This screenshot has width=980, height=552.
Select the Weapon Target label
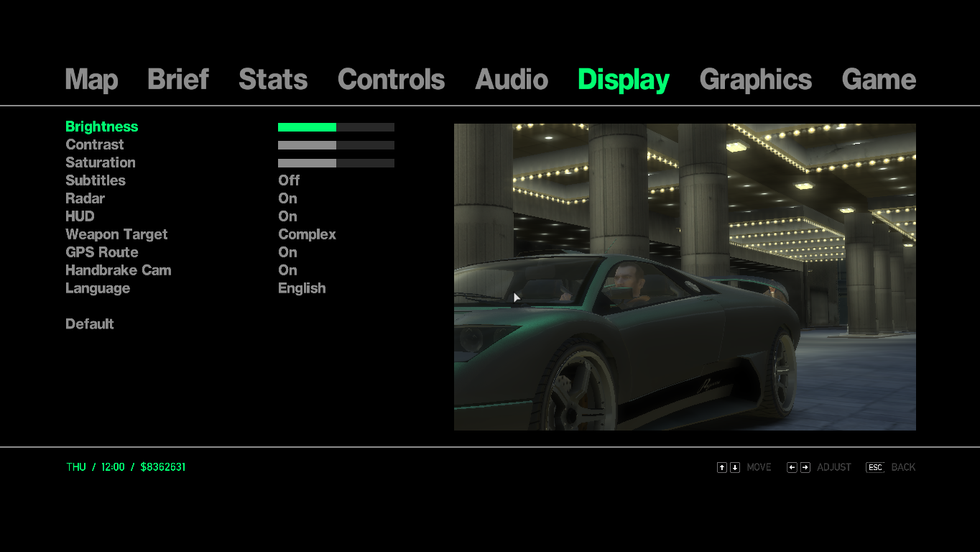[x=116, y=234]
